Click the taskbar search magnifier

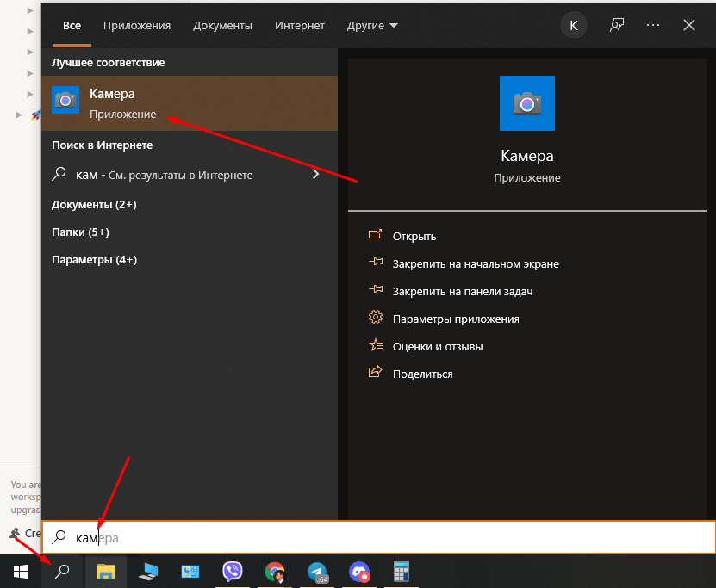62,572
